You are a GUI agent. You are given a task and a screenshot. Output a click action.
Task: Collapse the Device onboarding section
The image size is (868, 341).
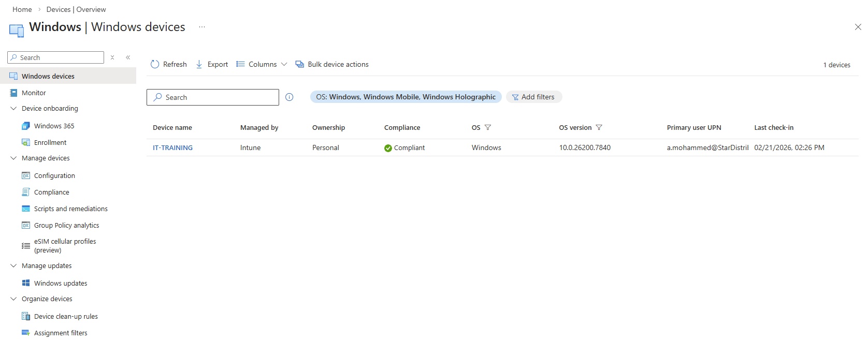pos(13,109)
